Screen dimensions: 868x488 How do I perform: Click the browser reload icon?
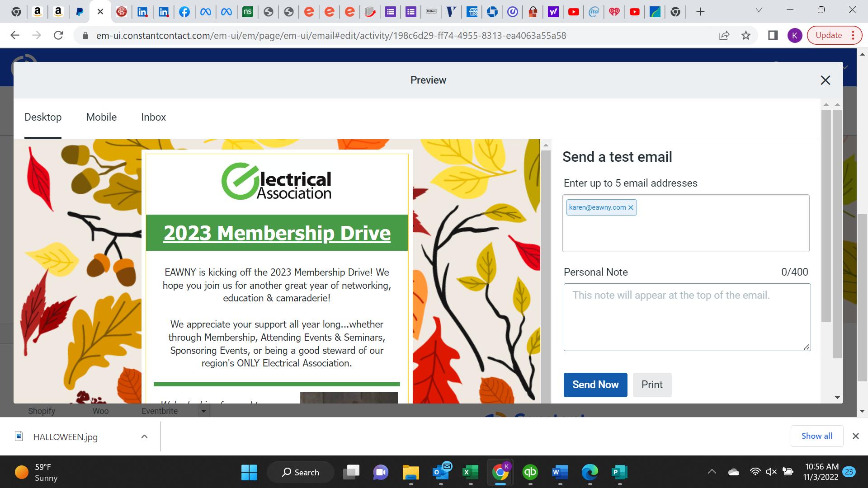coord(58,35)
